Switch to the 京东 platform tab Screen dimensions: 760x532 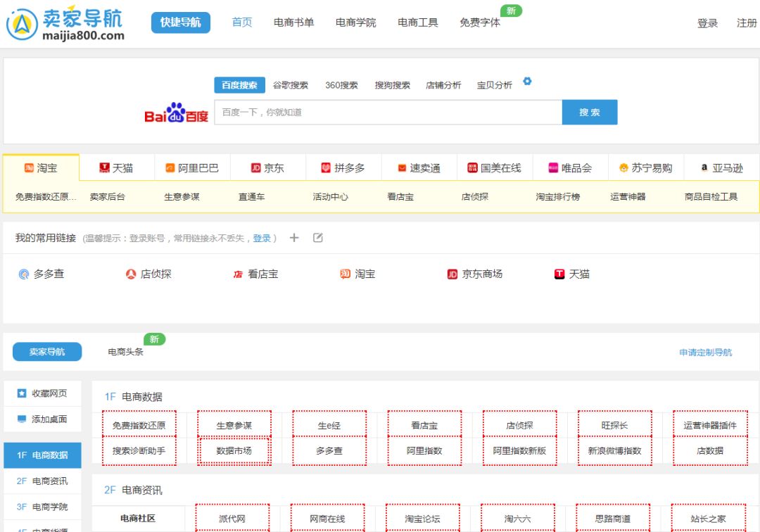click(268, 167)
